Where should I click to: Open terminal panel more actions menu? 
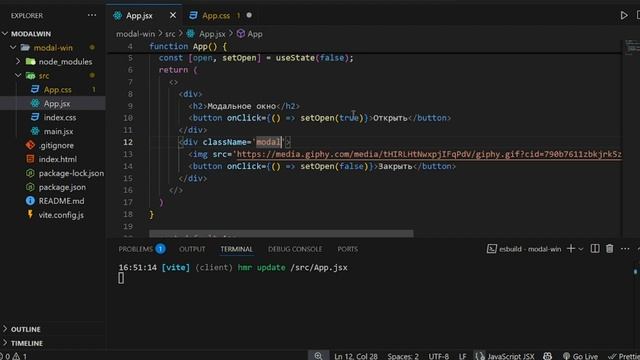(625, 249)
